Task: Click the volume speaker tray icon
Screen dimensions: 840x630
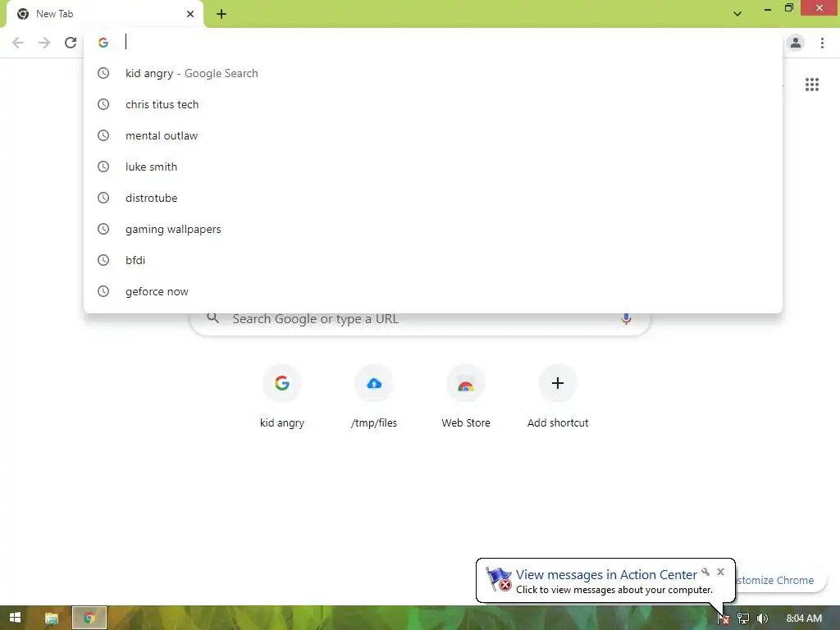Action: point(762,619)
